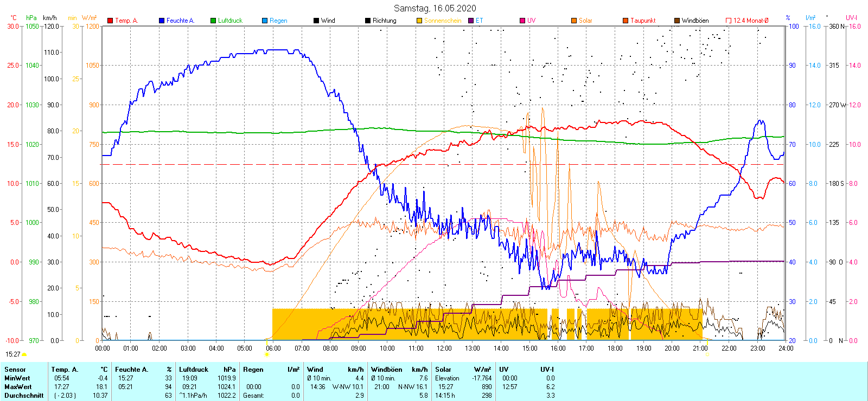Click the blue Feuchte A. legend swatch
The height and width of the screenshot is (401, 868).
[x=162, y=21]
